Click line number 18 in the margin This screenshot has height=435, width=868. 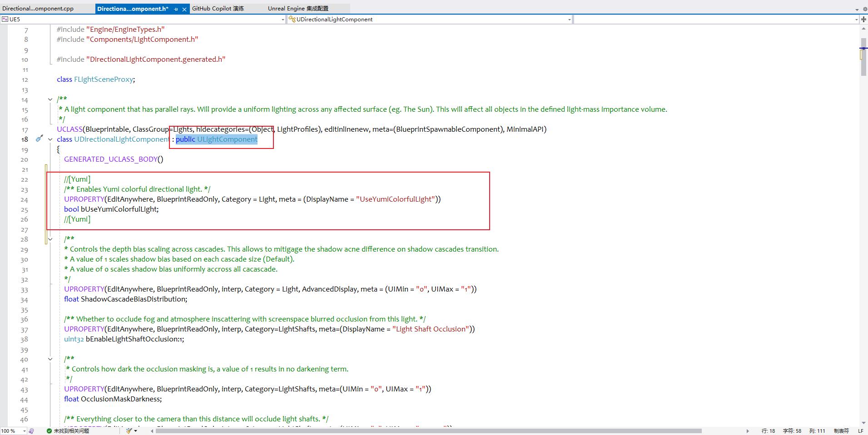coord(25,139)
